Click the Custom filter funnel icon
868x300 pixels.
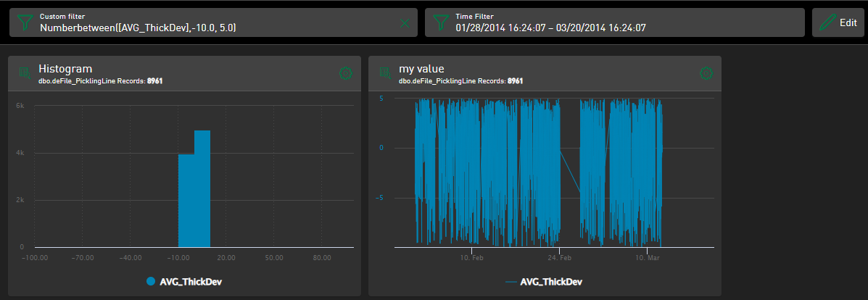(24, 22)
